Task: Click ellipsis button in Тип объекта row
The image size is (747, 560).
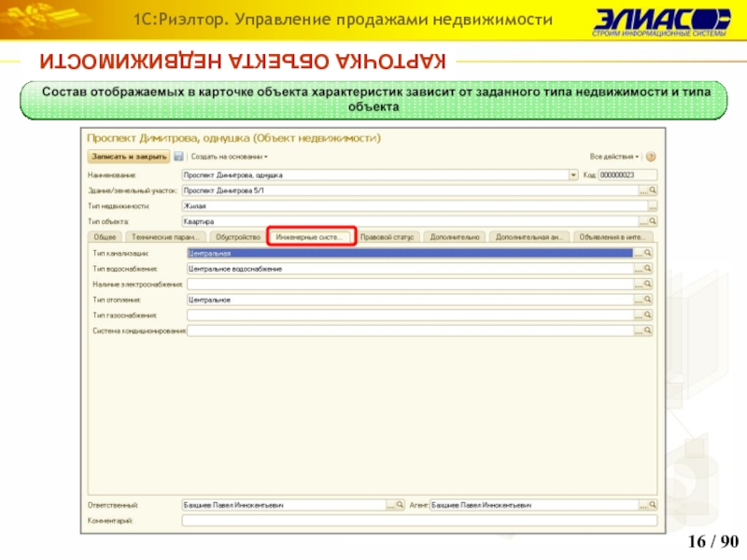Action: [643, 221]
